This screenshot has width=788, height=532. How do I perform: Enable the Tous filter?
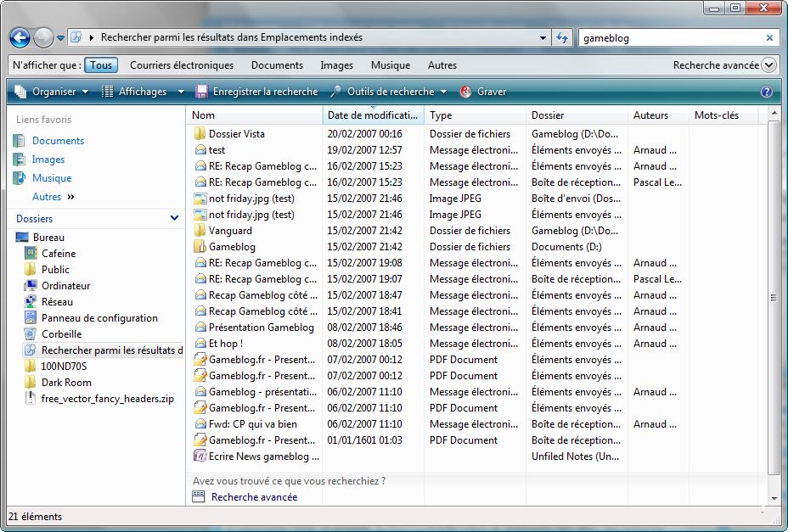tap(101, 65)
